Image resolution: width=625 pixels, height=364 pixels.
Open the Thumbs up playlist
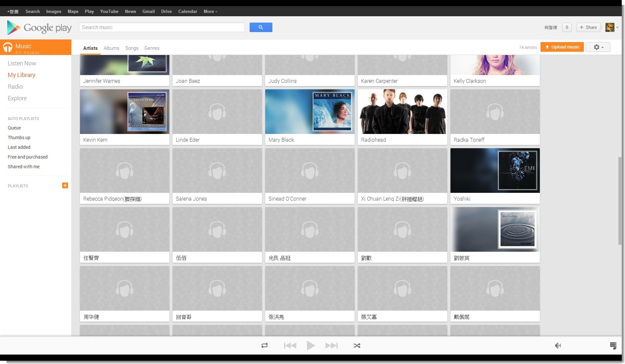(19, 138)
